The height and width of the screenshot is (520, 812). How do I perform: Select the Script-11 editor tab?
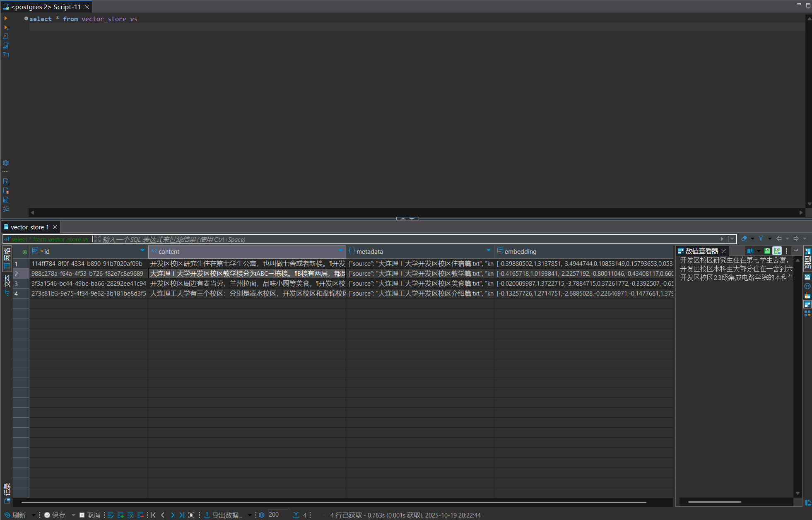coord(46,7)
